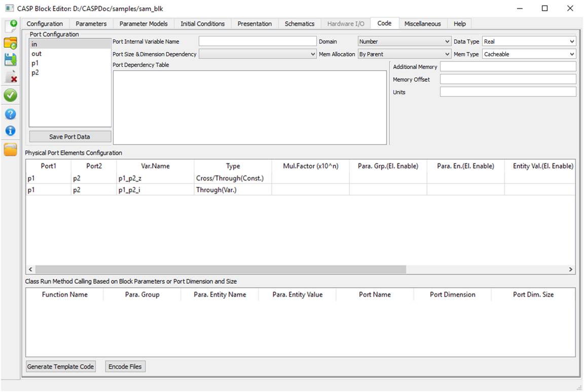
Task: Click the save floppy disk icon
Action: 10,60
